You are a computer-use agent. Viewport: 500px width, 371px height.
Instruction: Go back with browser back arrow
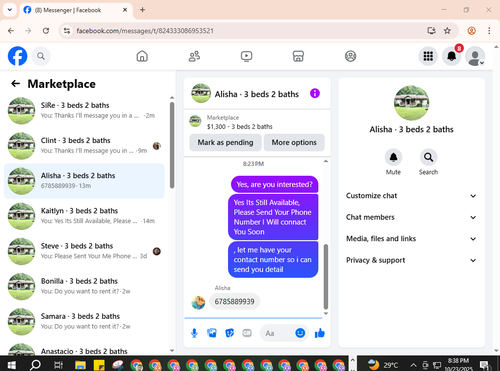(x=11, y=31)
